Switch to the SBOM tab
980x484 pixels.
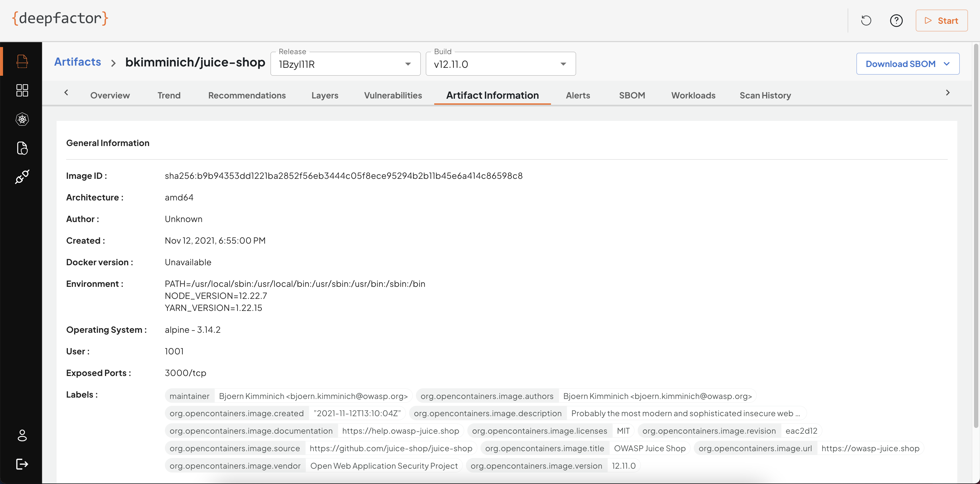pyautogui.click(x=632, y=95)
